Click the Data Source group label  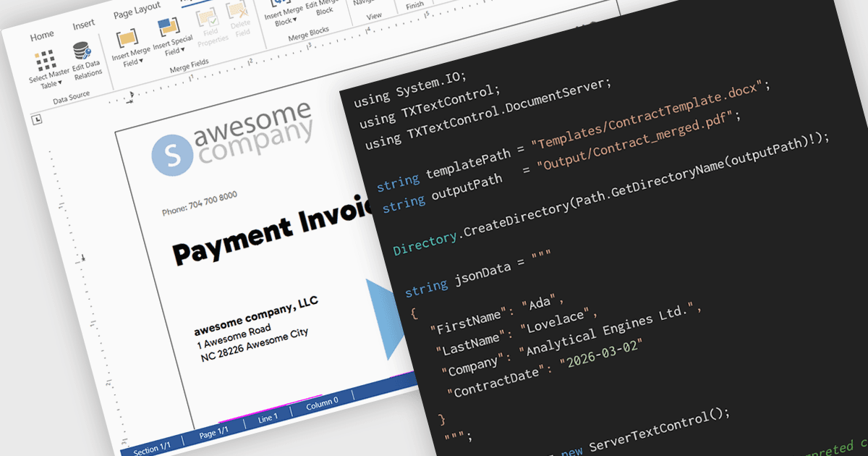click(x=71, y=99)
